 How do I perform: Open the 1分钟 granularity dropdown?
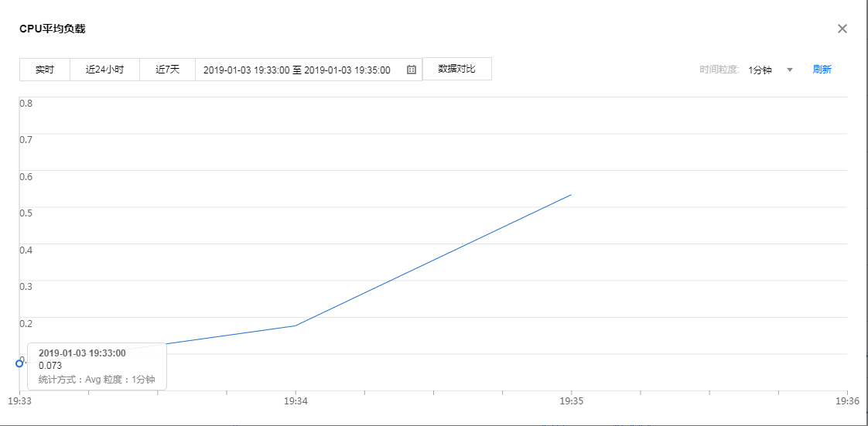(x=760, y=70)
